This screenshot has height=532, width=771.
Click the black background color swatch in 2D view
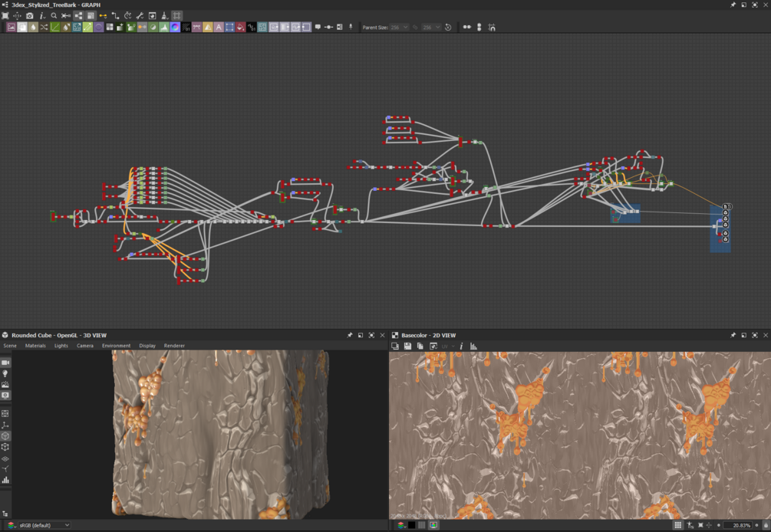[411, 525]
